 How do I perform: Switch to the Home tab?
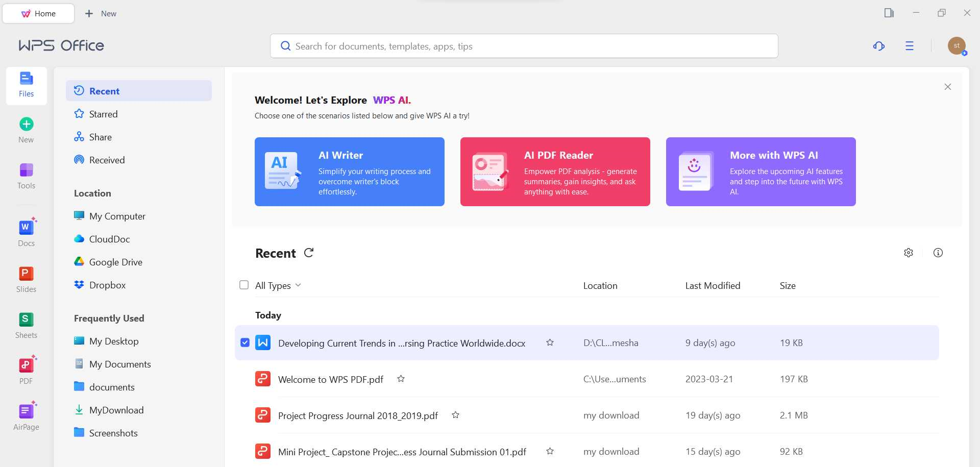(x=38, y=13)
